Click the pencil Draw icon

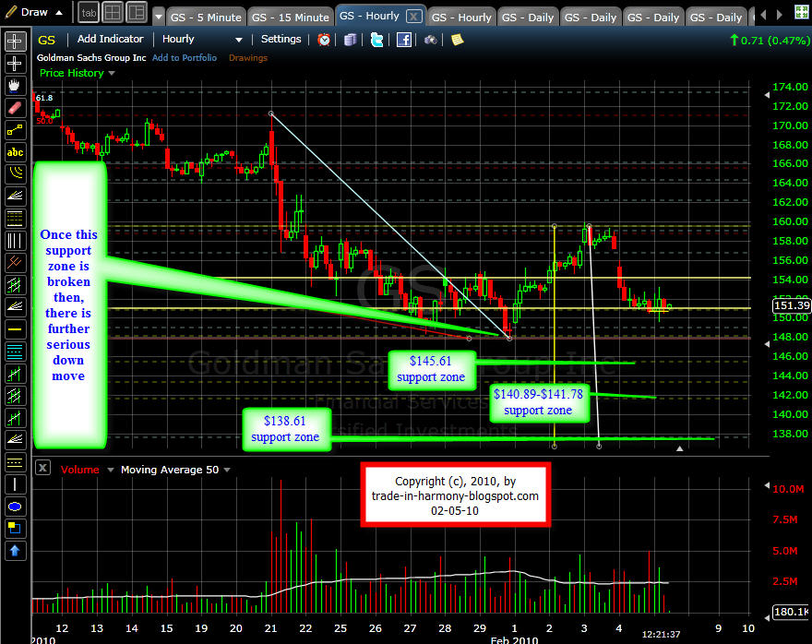10,12
